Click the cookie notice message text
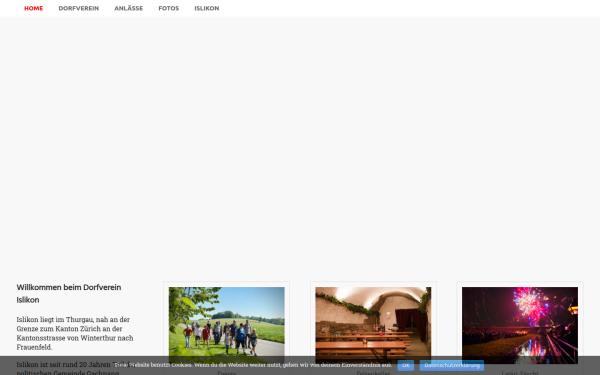 click(253, 365)
